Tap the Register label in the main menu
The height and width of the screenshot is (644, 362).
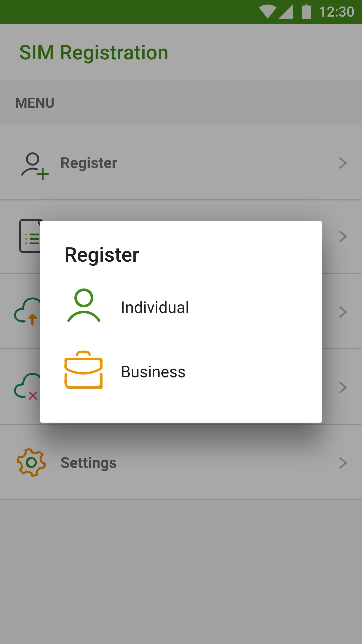tap(89, 163)
